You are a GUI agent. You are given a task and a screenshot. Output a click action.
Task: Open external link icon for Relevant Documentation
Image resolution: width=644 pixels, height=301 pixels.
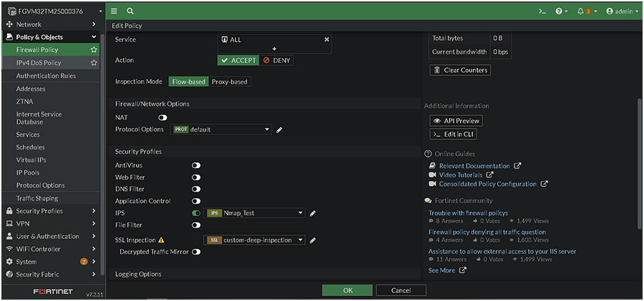[x=517, y=166]
